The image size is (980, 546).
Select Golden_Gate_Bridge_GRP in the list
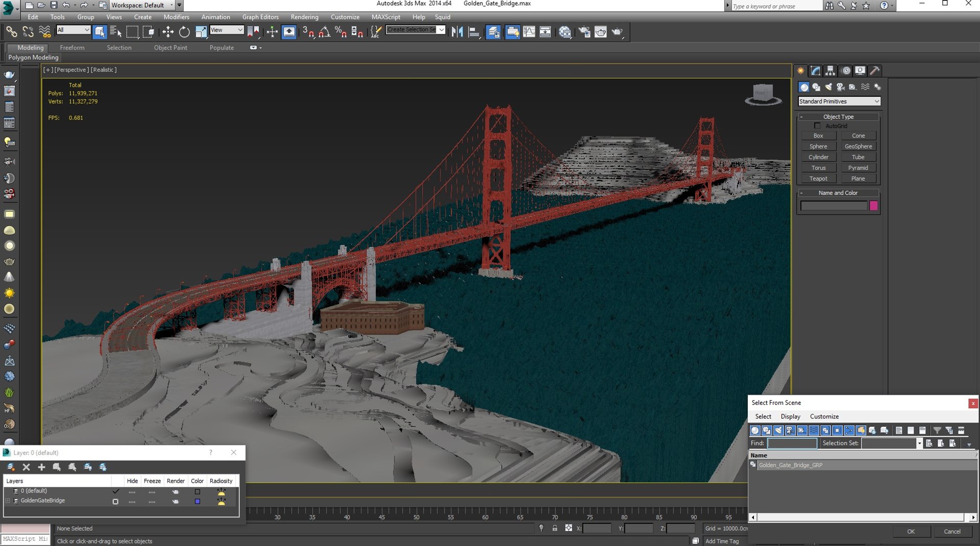[863, 465]
